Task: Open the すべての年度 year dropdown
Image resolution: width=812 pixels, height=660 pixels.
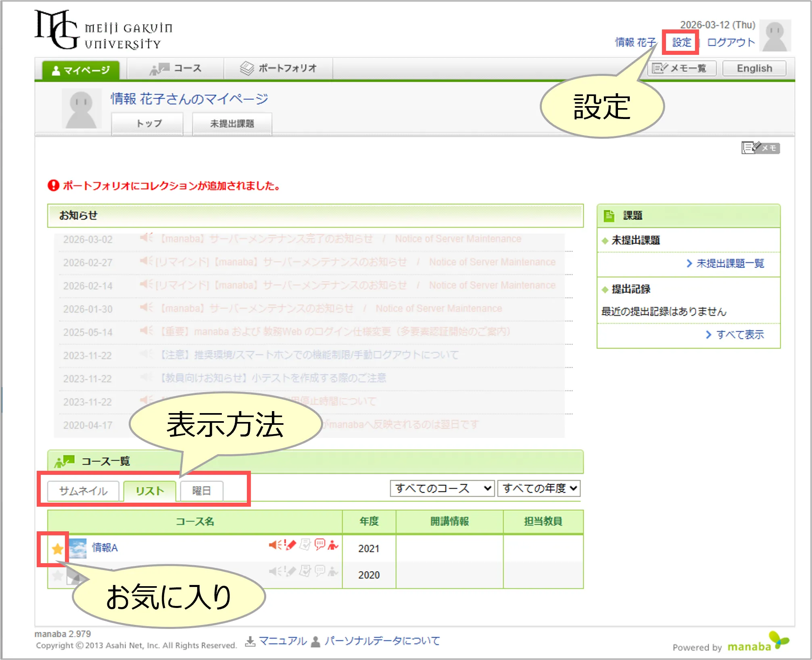Action: (539, 489)
